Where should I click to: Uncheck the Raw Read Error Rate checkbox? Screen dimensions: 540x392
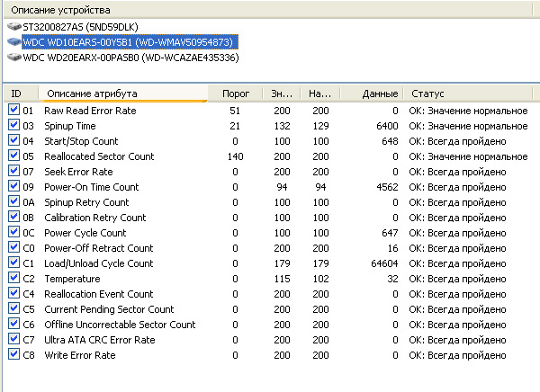pyautogui.click(x=13, y=110)
